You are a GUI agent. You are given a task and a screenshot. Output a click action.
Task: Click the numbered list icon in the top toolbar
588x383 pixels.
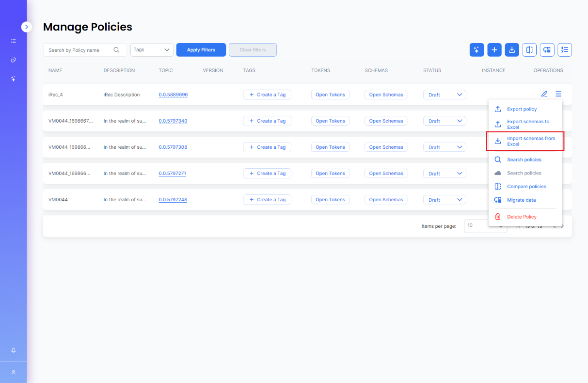[x=565, y=49]
